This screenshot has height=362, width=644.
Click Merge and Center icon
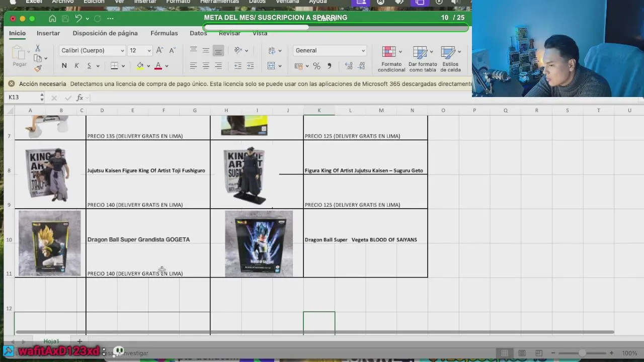coord(272,66)
